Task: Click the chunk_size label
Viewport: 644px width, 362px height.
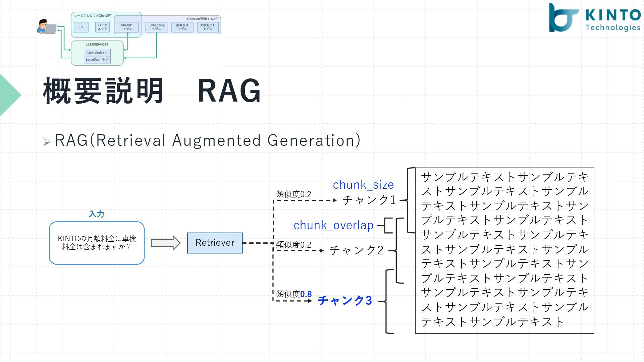Action: pyautogui.click(x=363, y=185)
